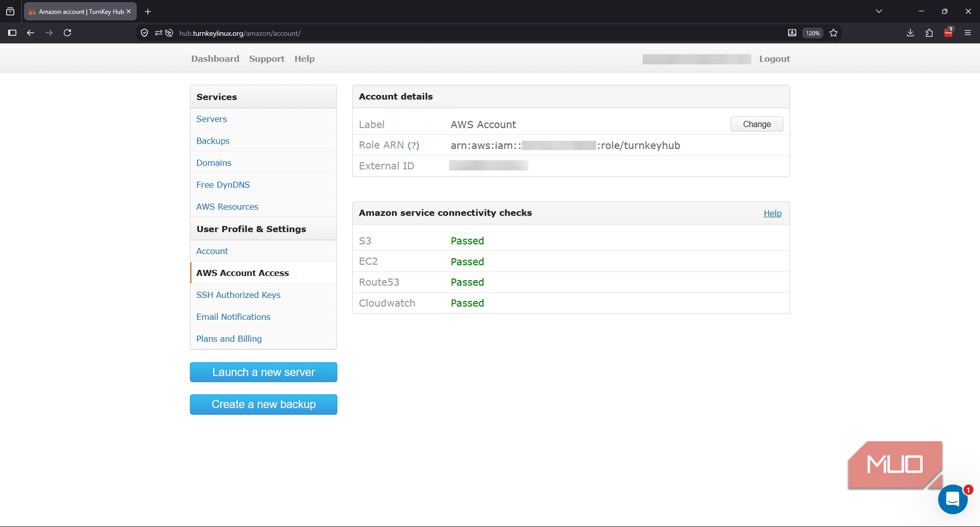
Task: Open SSH Authorized Keys settings
Action: pos(238,295)
